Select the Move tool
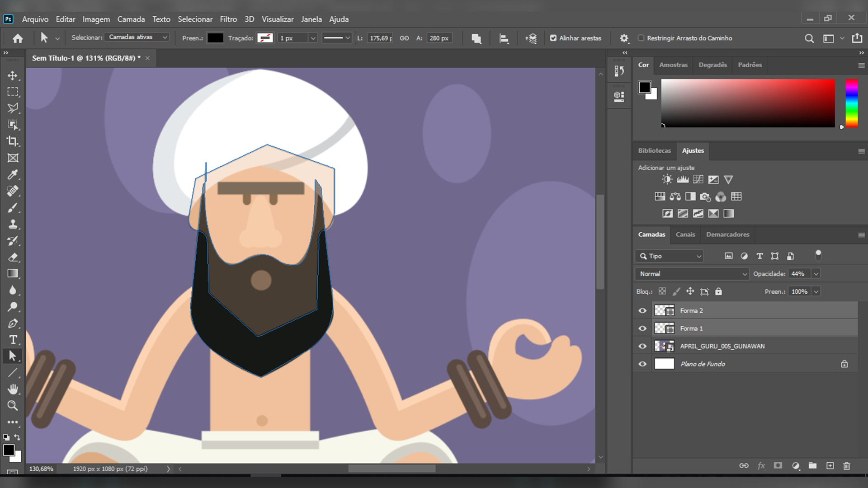Viewport: 868px width, 488px height. (13, 75)
